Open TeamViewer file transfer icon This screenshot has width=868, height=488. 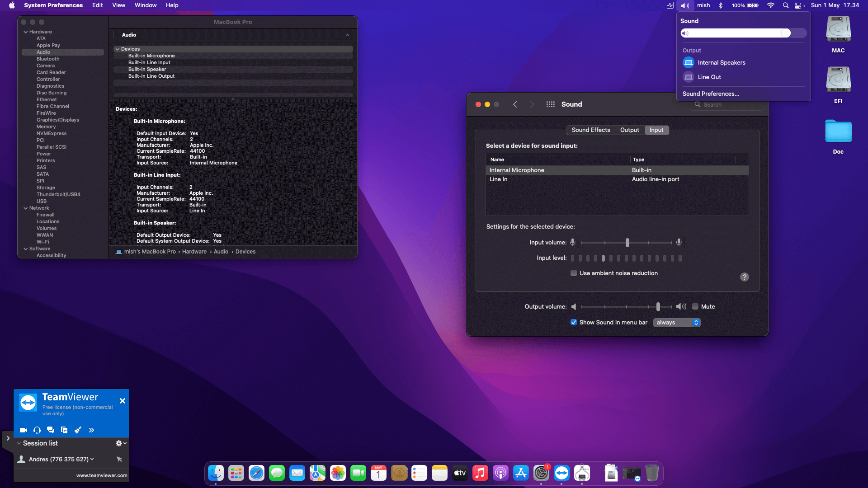pyautogui.click(x=64, y=430)
